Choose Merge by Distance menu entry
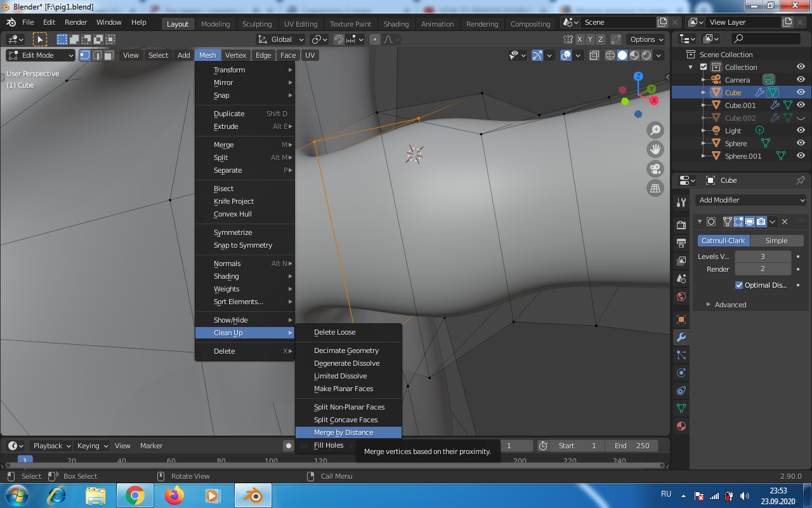This screenshot has height=508, width=812. [x=343, y=432]
